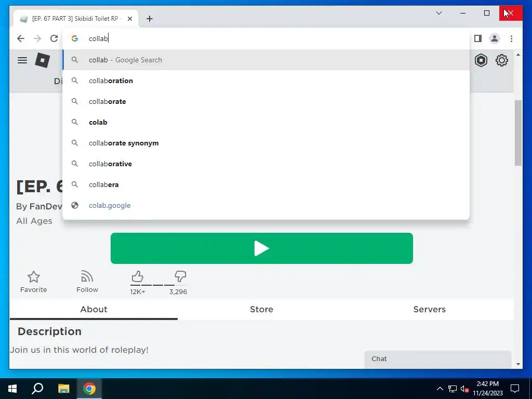The width and height of the screenshot is (532, 399).
Task: Like the game with thumbs up
Action: pyautogui.click(x=137, y=276)
